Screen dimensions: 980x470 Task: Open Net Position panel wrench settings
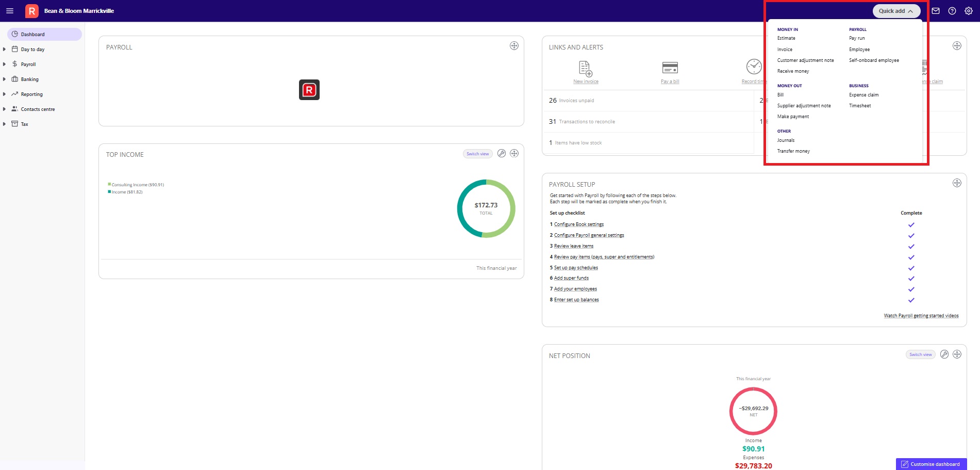[944, 354]
